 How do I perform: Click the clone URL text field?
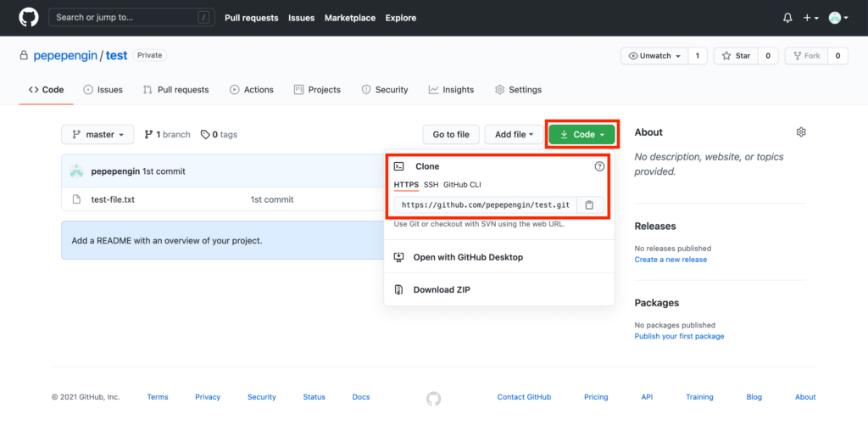486,205
